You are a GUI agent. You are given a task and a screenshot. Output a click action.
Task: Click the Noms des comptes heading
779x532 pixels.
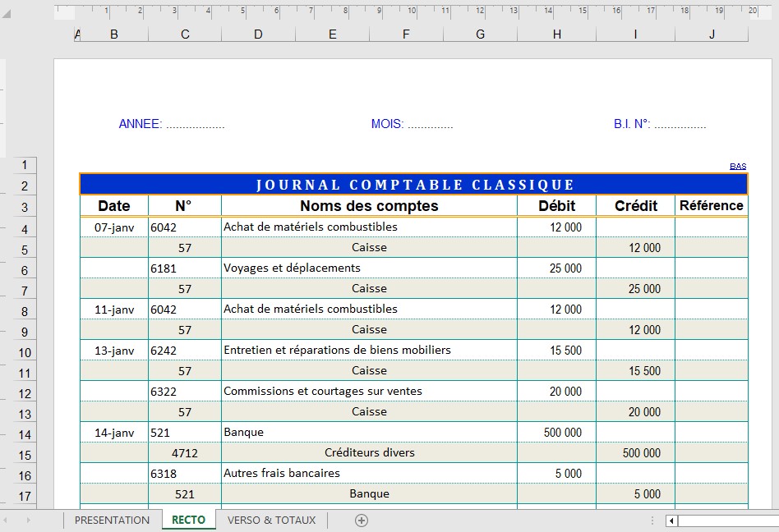369,205
